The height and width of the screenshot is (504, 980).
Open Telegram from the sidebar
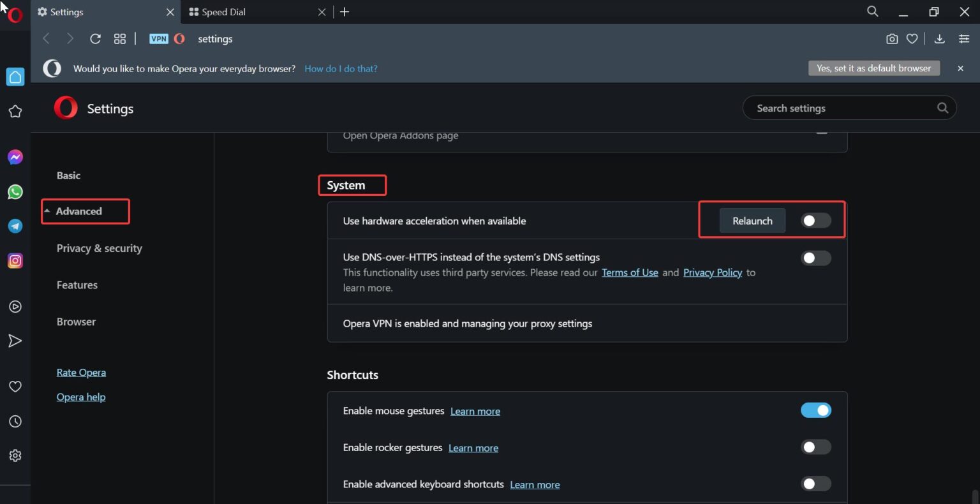tap(15, 226)
